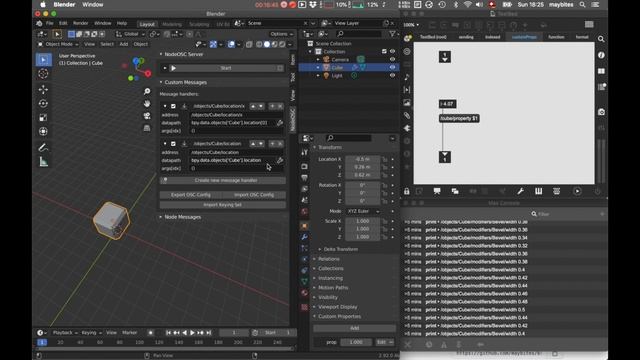Image resolution: width=640 pixels, height=360 pixels.
Task: Hide the Cube object via eye icon
Action: click(392, 67)
